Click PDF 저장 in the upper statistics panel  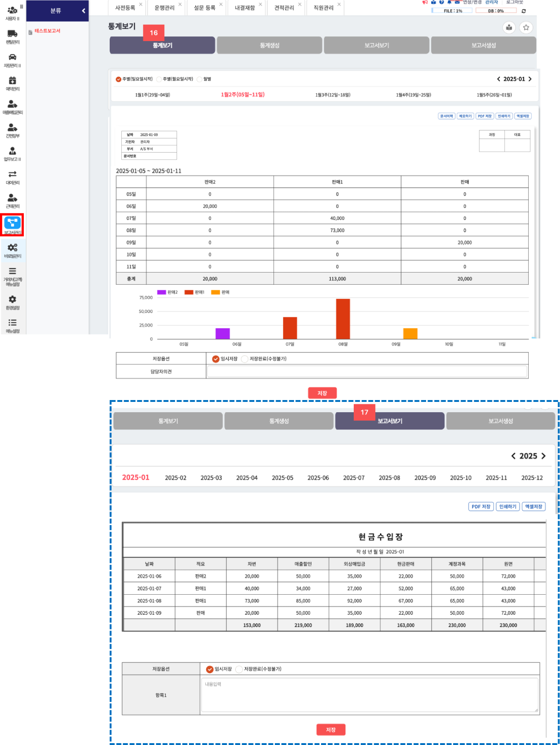coord(484,116)
